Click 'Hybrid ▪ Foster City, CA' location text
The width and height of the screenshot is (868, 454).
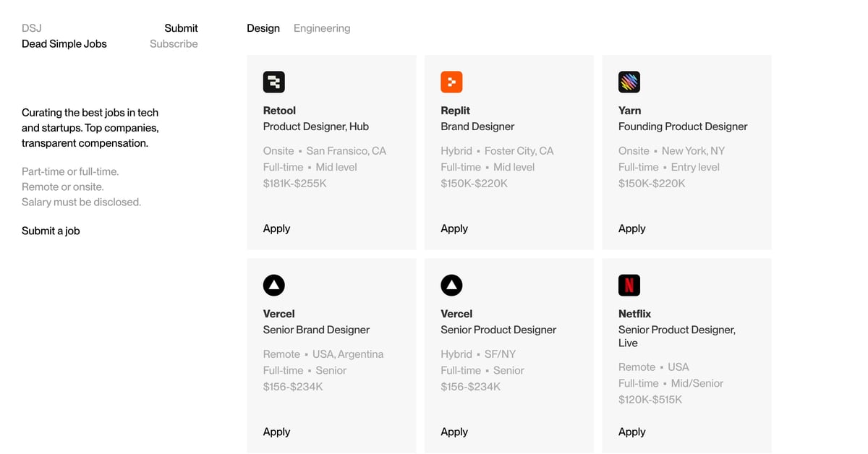pyautogui.click(x=497, y=151)
